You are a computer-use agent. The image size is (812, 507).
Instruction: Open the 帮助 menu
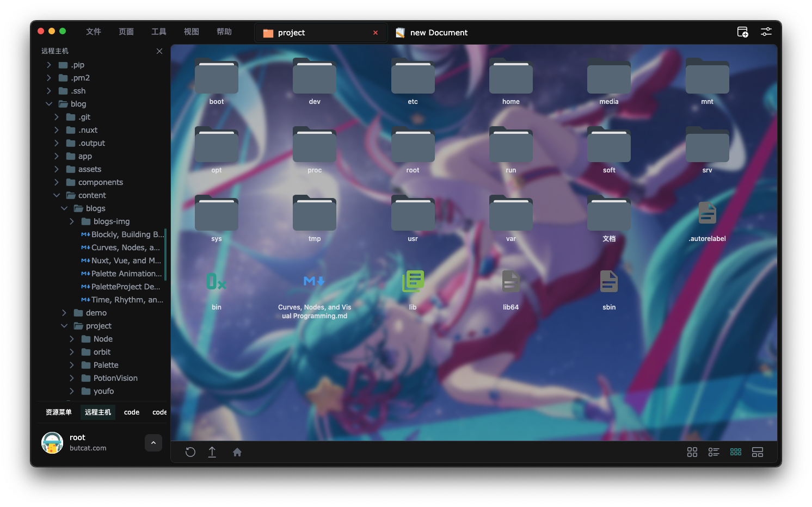[224, 32]
